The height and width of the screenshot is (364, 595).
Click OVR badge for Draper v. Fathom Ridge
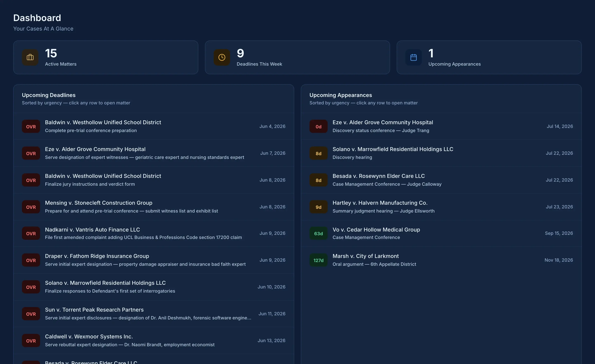31,260
